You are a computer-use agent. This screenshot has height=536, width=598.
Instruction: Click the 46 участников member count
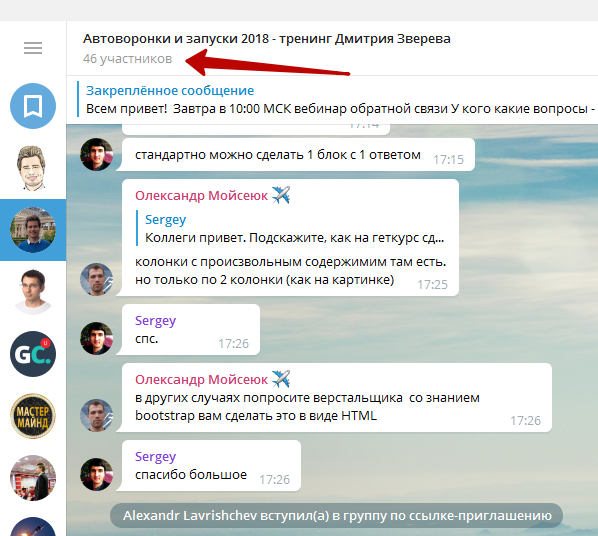[127, 59]
